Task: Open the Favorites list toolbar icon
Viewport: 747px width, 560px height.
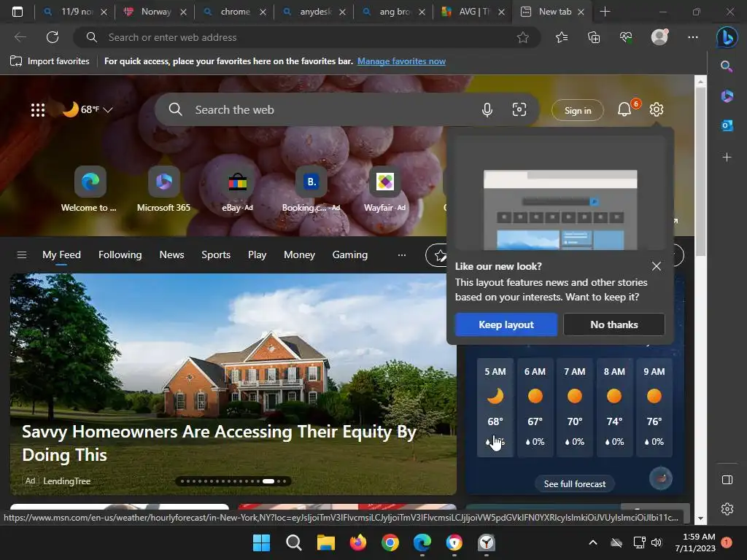Action: tap(562, 37)
